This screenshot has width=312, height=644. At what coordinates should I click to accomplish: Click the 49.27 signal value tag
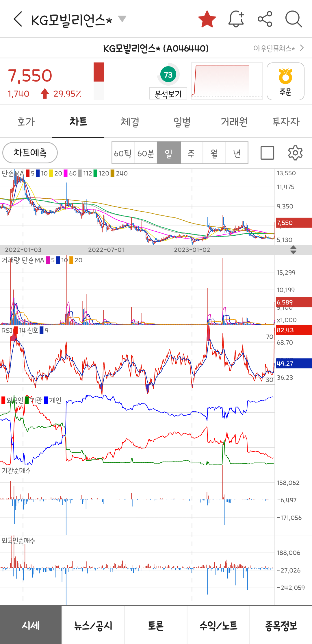pos(294,363)
